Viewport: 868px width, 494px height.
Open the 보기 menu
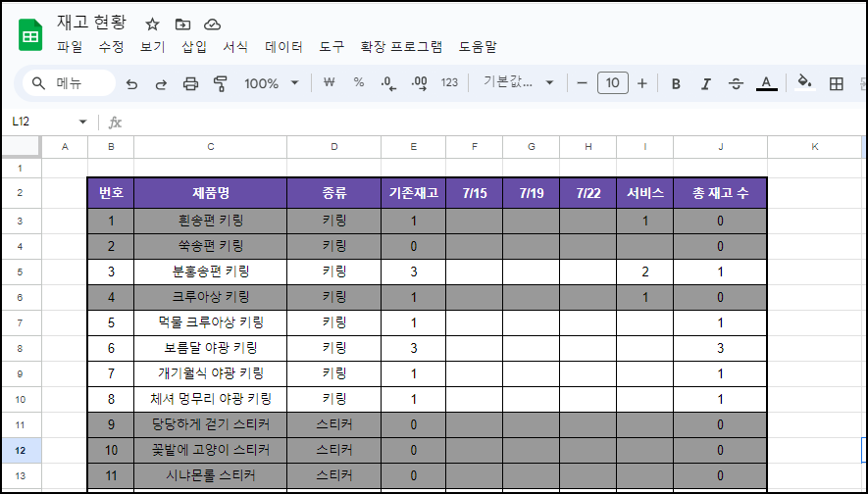(x=153, y=47)
